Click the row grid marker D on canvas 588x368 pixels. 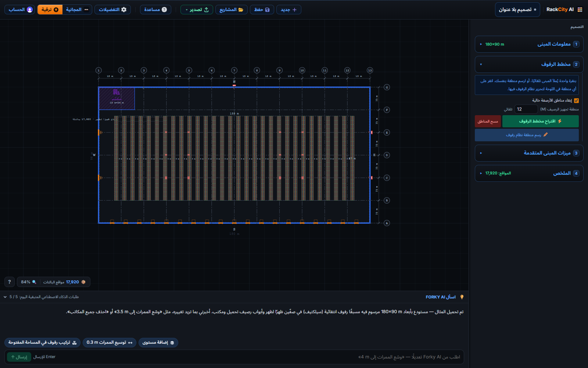pos(387,155)
